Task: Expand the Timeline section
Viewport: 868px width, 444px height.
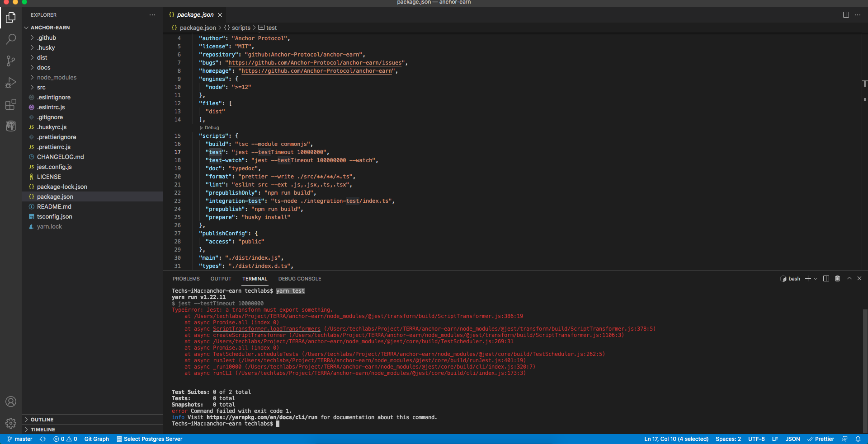Action: [92, 430]
